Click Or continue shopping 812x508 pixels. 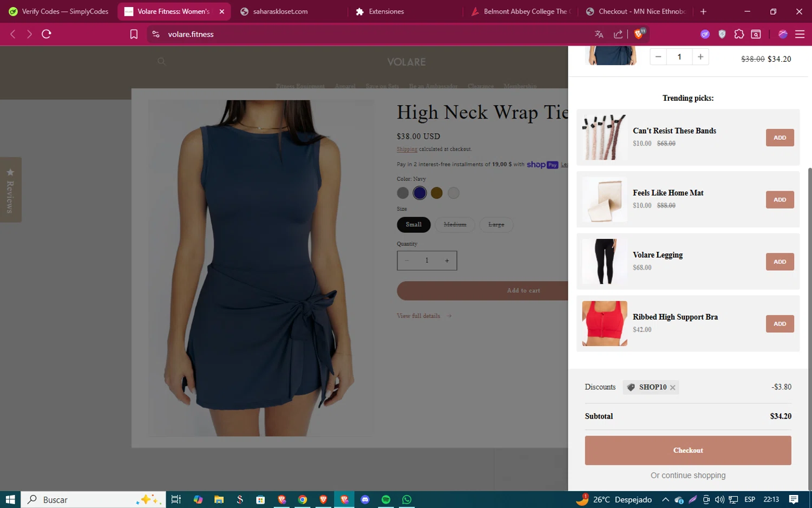point(688,476)
